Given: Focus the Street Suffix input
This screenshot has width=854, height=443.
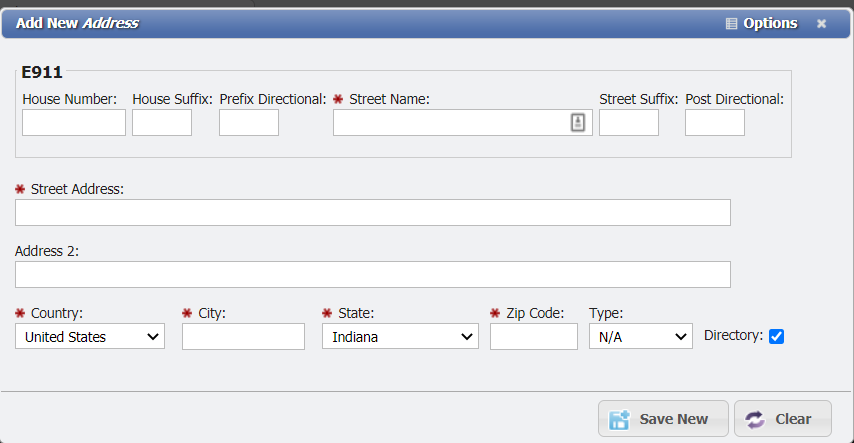Looking at the screenshot, I should (x=629, y=123).
